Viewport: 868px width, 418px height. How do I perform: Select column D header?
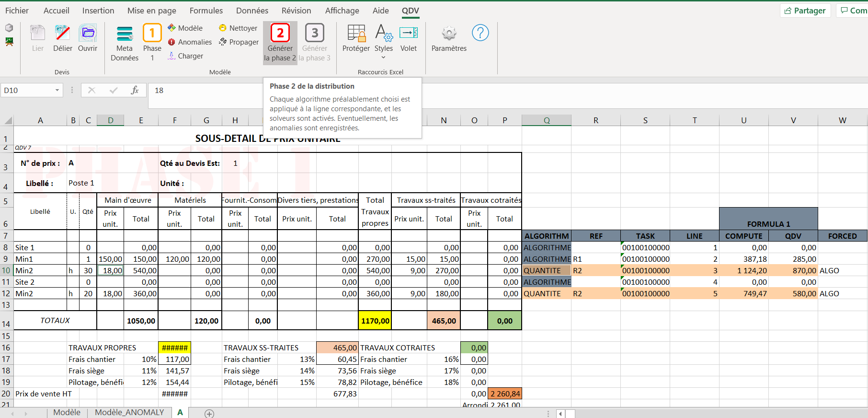click(111, 120)
